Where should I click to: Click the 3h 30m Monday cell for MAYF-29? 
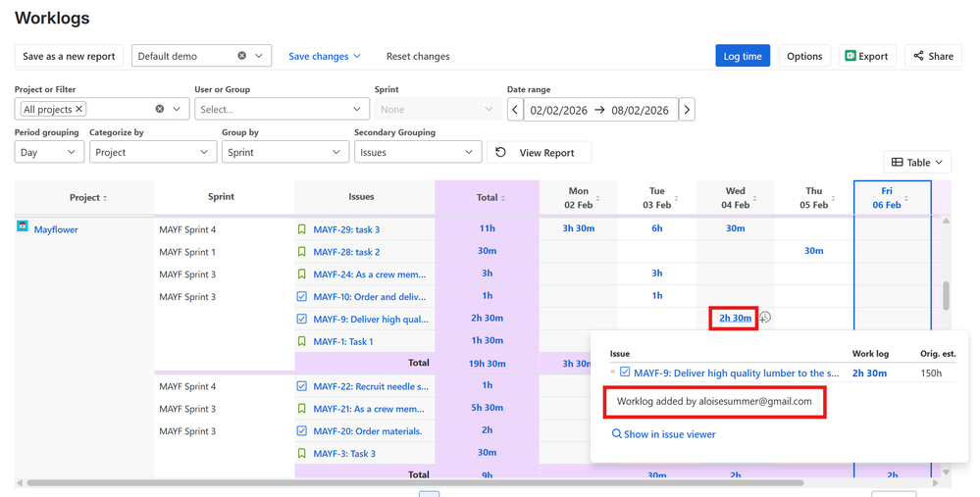tap(578, 228)
